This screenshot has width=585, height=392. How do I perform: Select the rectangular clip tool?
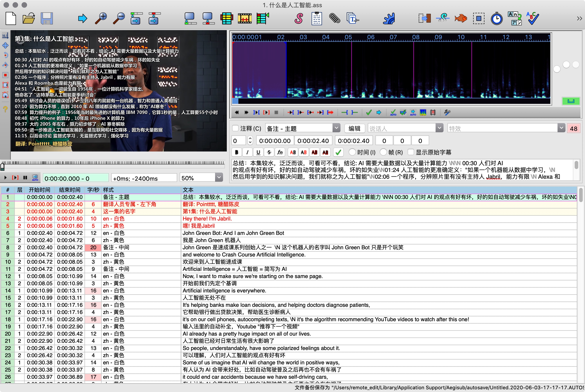[5, 85]
